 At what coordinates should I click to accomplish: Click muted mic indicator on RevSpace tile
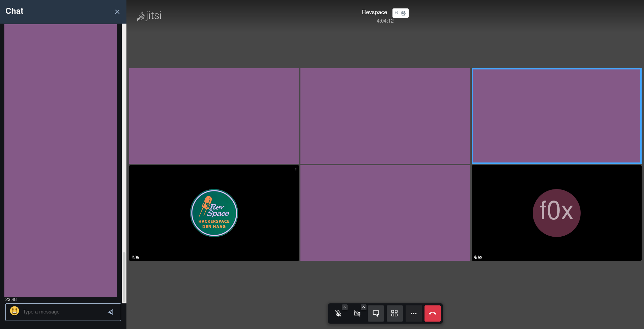(x=133, y=257)
